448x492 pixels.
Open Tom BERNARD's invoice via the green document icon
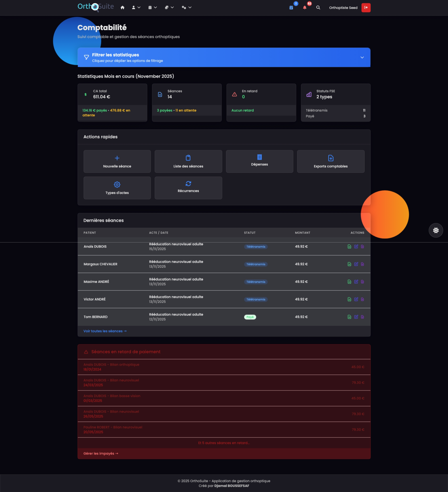click(349, 317)
